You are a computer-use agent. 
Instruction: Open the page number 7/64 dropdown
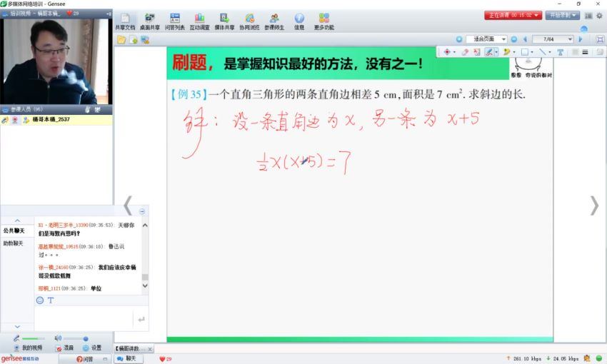coord(568,39)
